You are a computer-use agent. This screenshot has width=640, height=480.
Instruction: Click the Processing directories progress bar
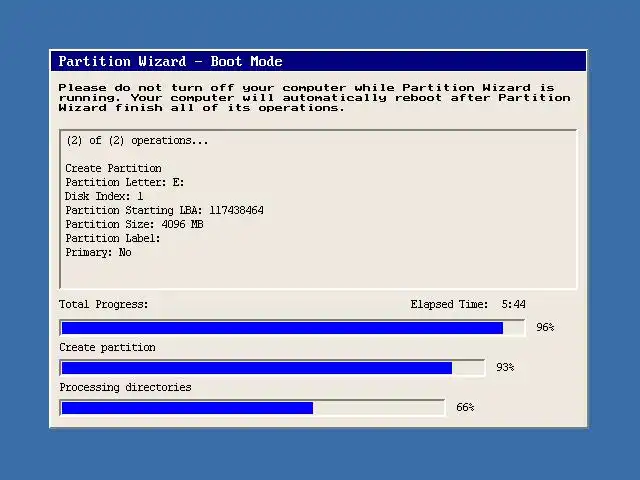[252, 408]
